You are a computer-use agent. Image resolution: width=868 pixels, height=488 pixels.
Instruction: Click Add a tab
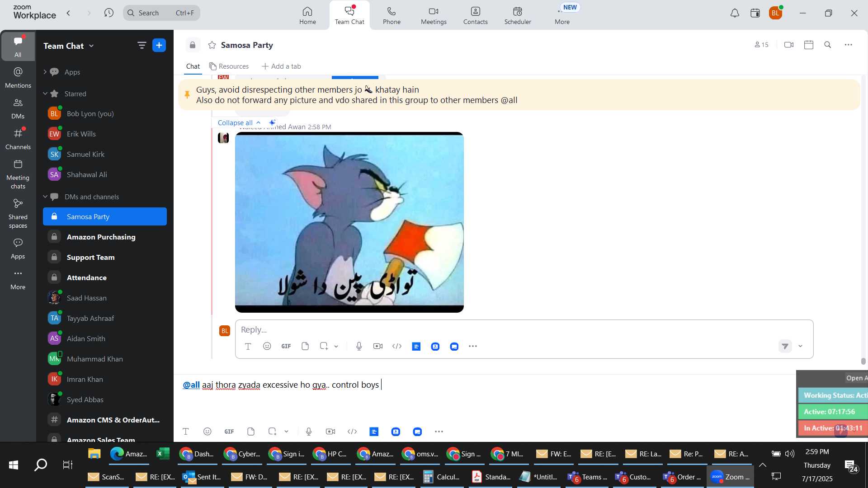click(281, 66)
